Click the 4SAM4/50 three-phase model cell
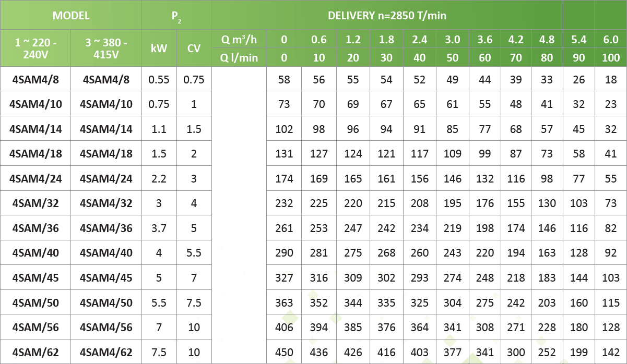The height and width of the screenshot is (364, 627). (x=106, y=302)
